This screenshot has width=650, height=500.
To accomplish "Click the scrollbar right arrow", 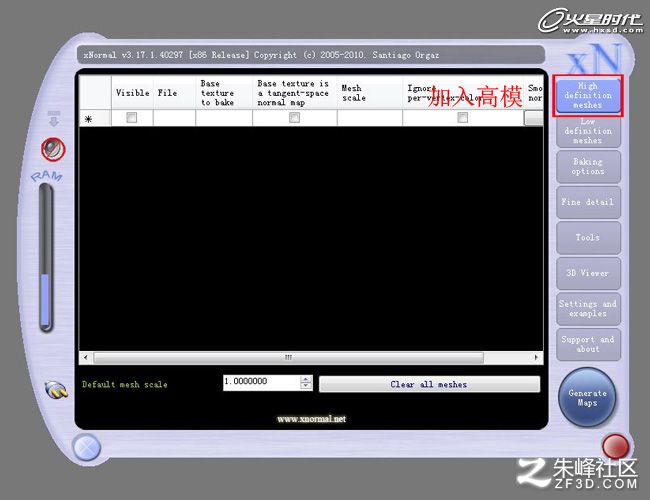I will pos(536,357).
